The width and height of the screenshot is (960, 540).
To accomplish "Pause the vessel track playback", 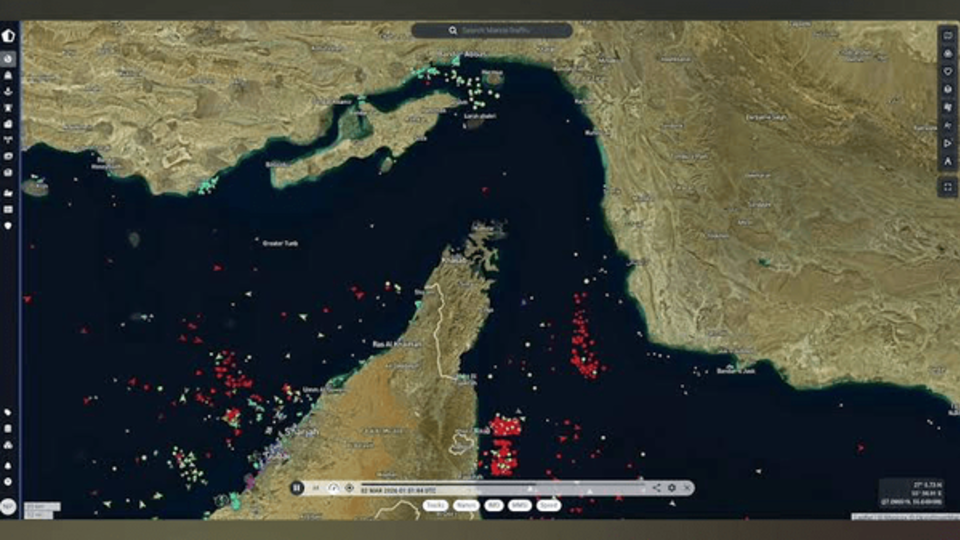I will coord(297,488).
